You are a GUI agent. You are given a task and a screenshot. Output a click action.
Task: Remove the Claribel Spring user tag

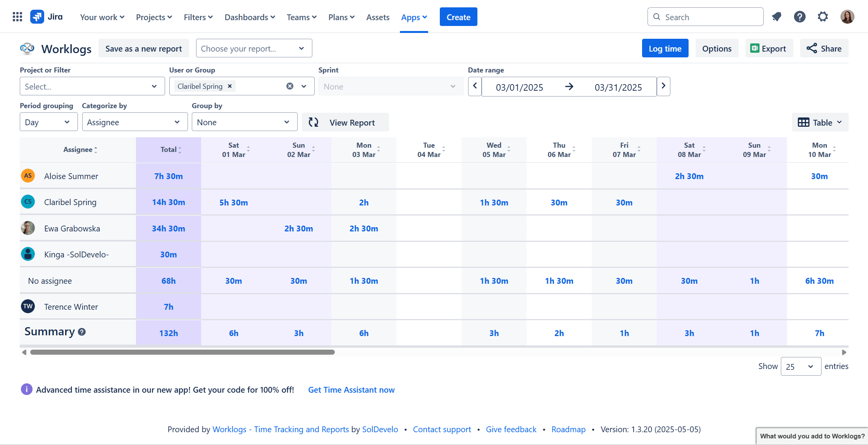[230, 86]
